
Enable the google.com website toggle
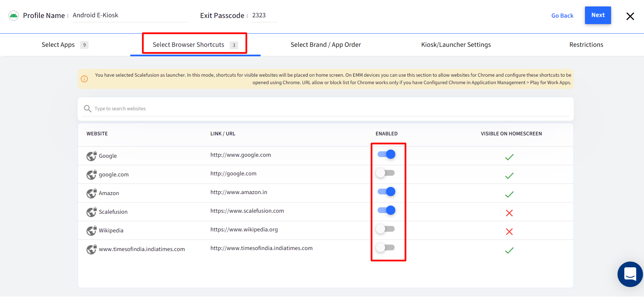coord(385,173)
